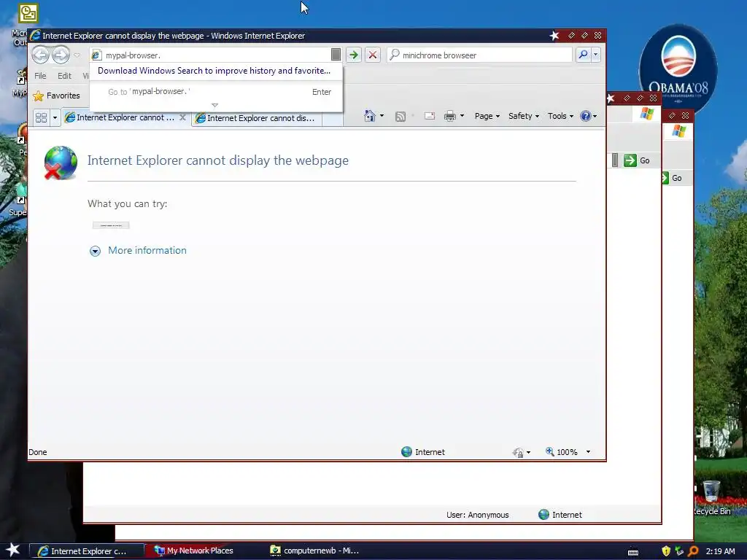Click Windows flag logo in middle window
The height and width of the screenshot is (560, 747).
pos(647,114)
